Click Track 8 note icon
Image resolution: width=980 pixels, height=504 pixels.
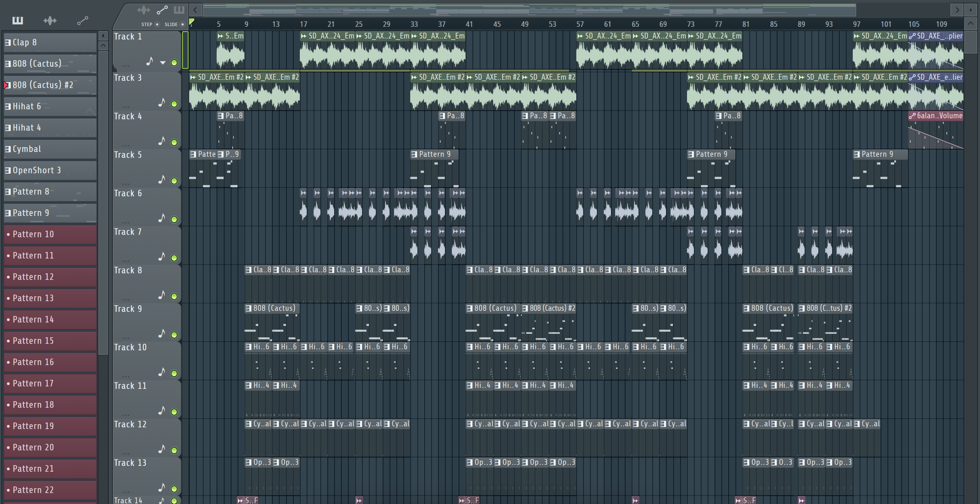162,295
